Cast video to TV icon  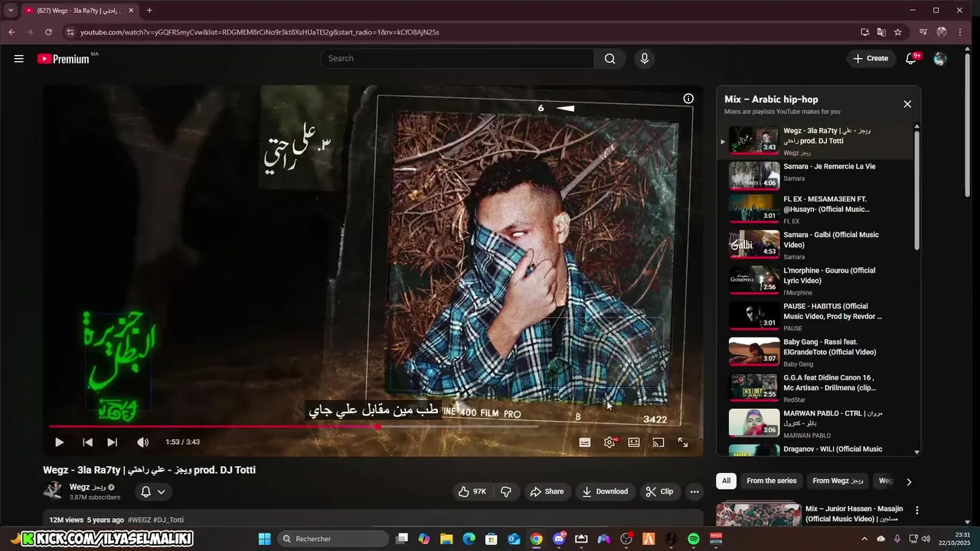(x=658, y=442)
